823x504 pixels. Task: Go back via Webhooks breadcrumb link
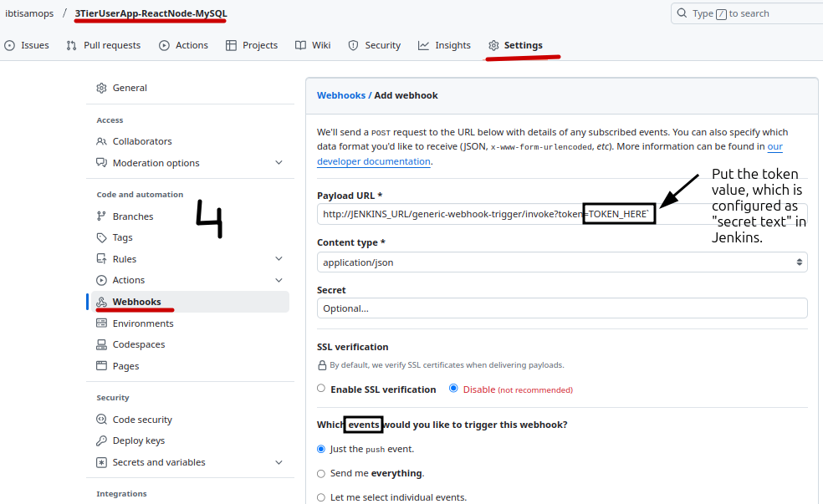(x=340, y=95)
